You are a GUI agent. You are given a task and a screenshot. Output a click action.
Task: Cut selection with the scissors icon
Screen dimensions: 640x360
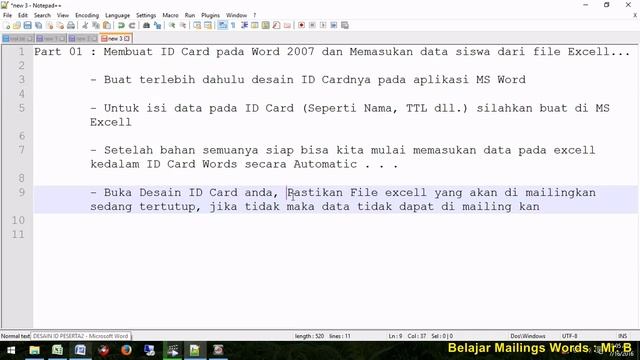point(85,25)
